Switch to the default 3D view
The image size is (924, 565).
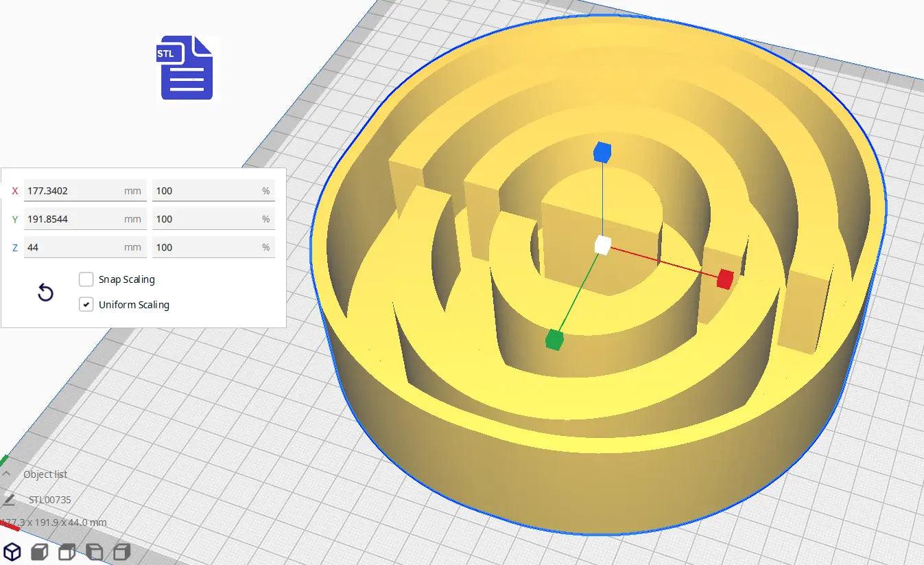click(11, 551)
